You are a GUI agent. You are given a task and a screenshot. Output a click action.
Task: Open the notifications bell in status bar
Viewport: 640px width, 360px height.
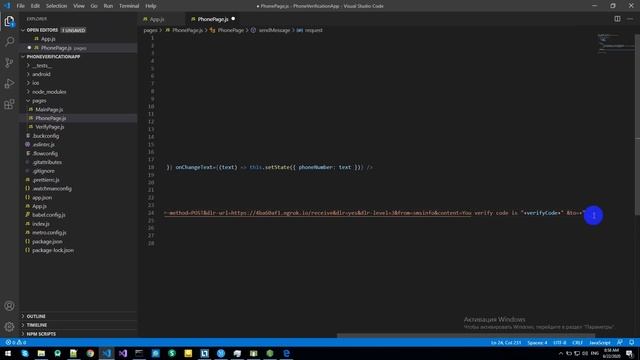(x=631, y=342)
